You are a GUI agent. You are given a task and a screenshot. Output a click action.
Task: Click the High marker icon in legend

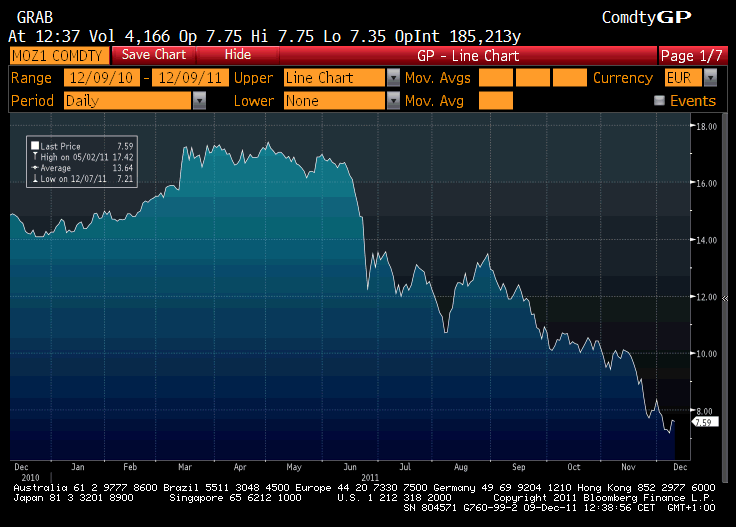[35, 157]
